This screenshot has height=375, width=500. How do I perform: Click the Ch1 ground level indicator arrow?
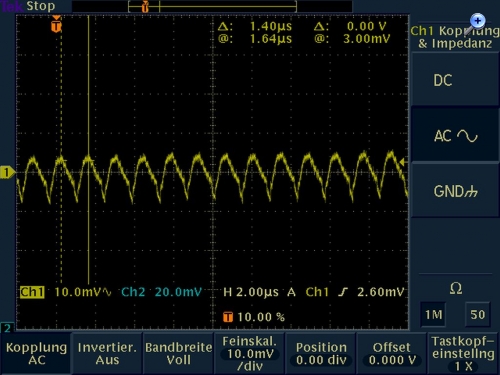[x=7, y=172]
